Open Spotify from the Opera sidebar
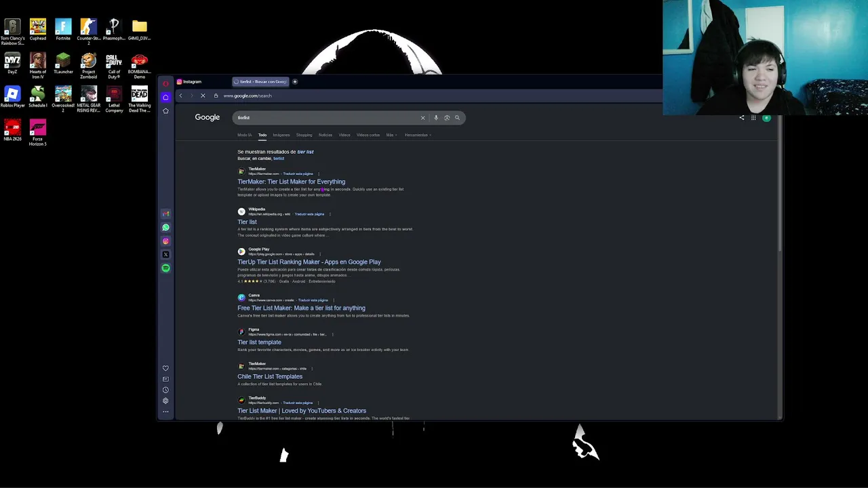 click(165, 268)
